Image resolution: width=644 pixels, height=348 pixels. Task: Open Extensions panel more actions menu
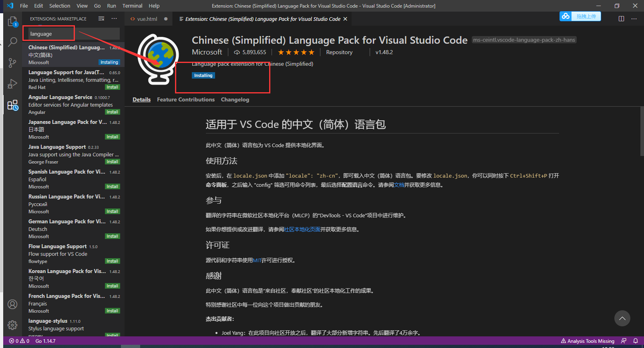coord(114,18)
